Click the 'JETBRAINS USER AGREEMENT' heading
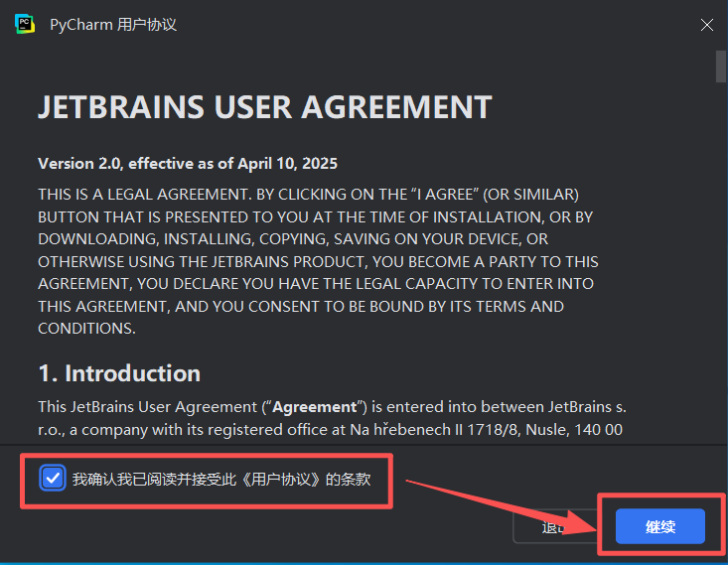Viewport: 728px width, 565px height. coord(264,107)
